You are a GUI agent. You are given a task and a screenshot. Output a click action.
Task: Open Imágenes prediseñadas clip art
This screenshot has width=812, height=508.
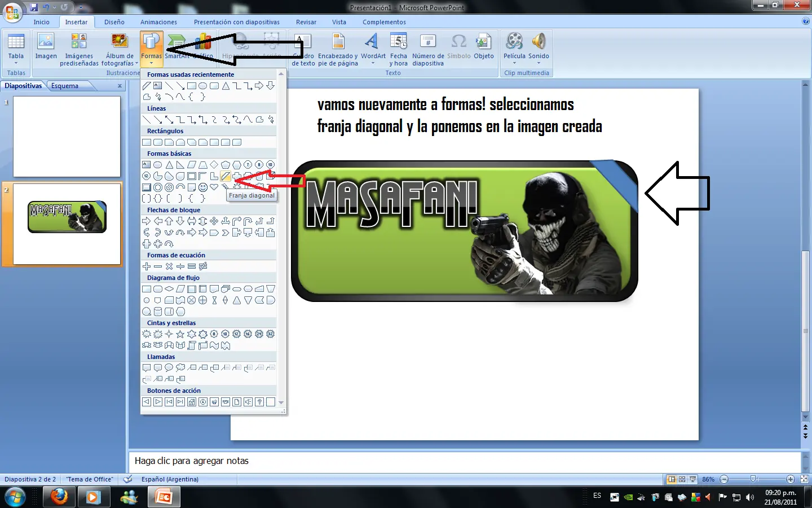(79, 49)
